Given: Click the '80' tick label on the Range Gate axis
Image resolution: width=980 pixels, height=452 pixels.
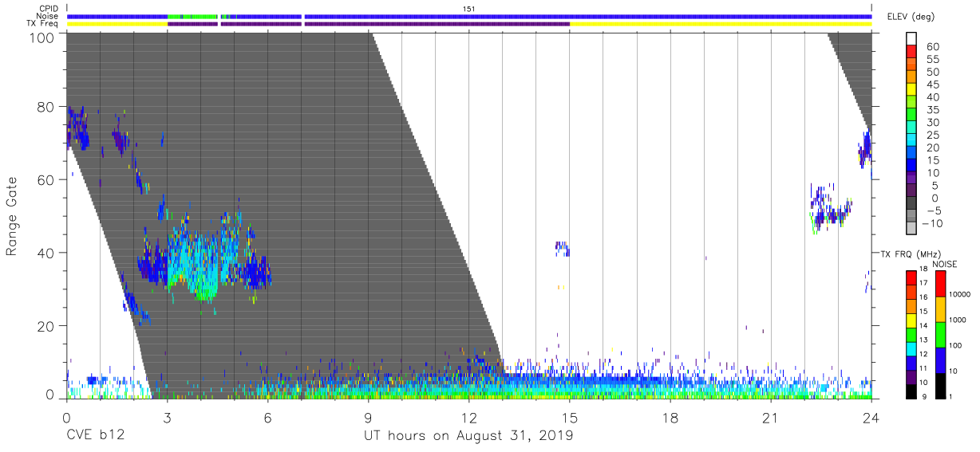Looking at the screenshot, I should tap(46, 107).
